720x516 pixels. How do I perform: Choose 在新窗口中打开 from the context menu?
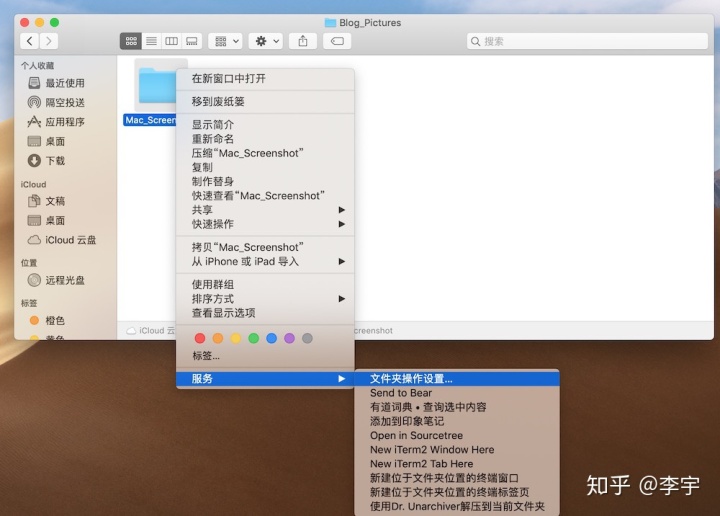point(265,79)
